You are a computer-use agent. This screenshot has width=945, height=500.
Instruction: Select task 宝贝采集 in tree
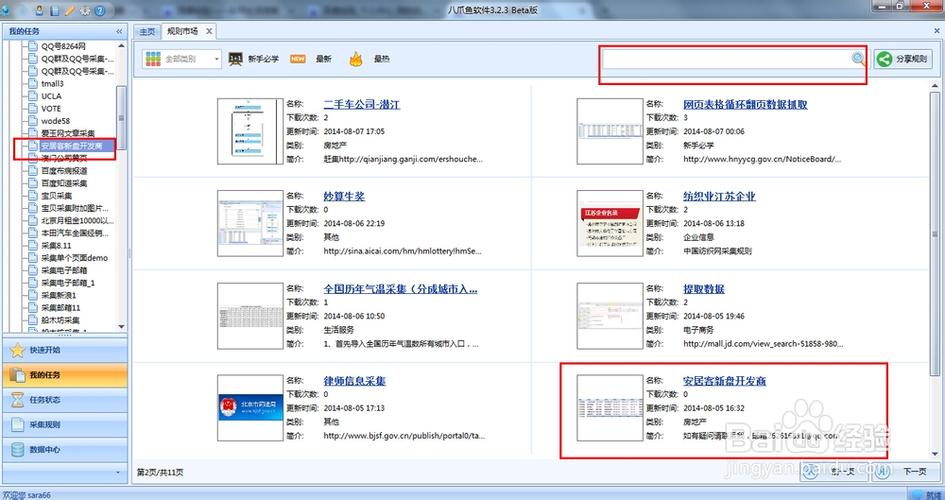pos(57,196)
